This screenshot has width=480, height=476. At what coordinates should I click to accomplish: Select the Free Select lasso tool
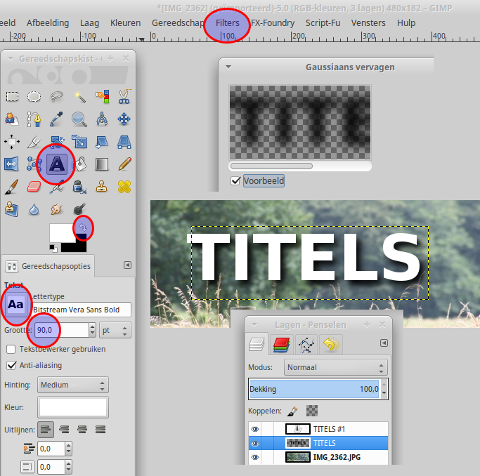pos(57,97)
